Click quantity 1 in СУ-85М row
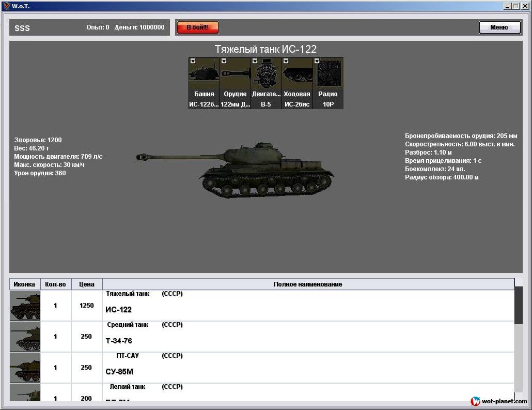Image resolution: width=532 pixels, height=410 pixels. click(55, 368)
